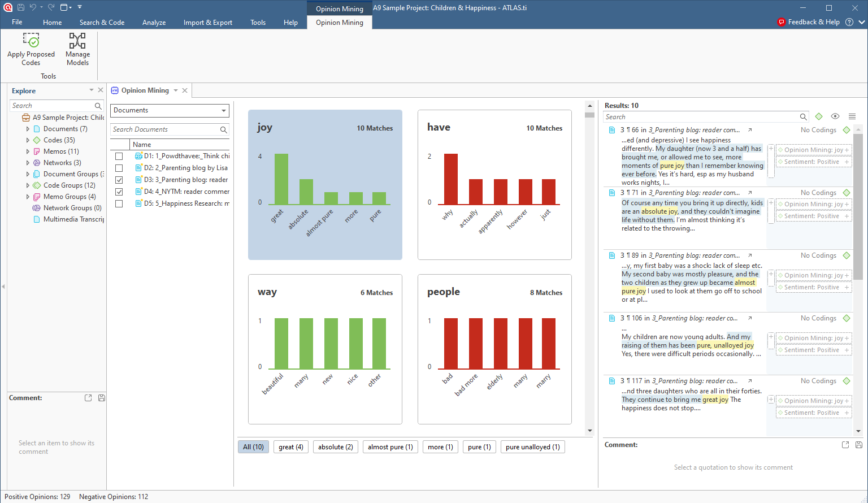Viewport: 868px width, 503px height.
Task: Click save icon in Explore comment pane
Action: point(102,398)
